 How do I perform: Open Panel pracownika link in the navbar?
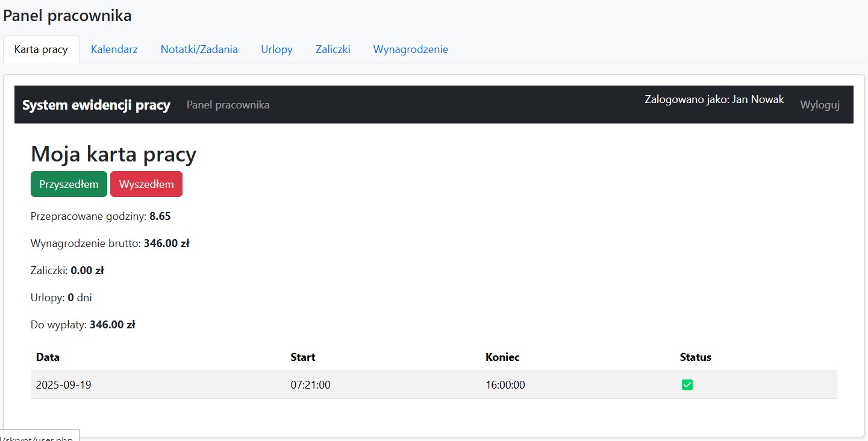pyautogui.click(x=228, y=105)
